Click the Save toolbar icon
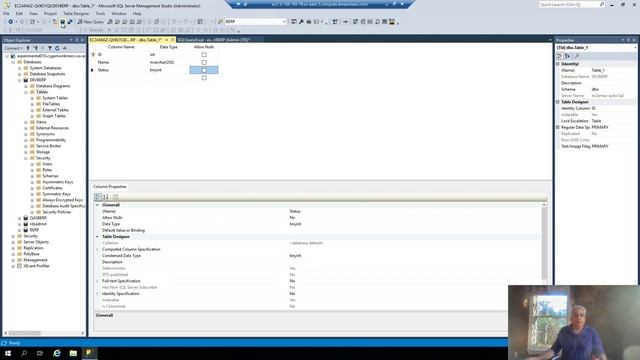Viewport: 640px width, 360px height. point(62,22)
